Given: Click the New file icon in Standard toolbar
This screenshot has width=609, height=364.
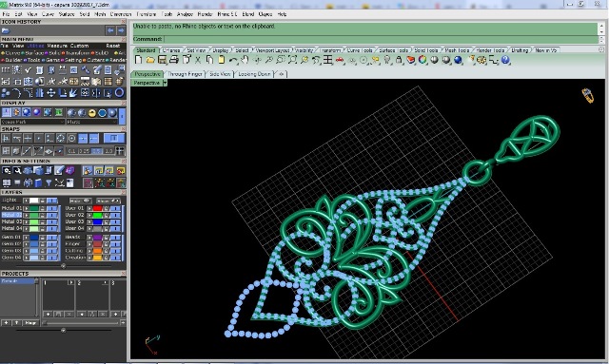Looking at the screenshot, I should pos(138,60).
